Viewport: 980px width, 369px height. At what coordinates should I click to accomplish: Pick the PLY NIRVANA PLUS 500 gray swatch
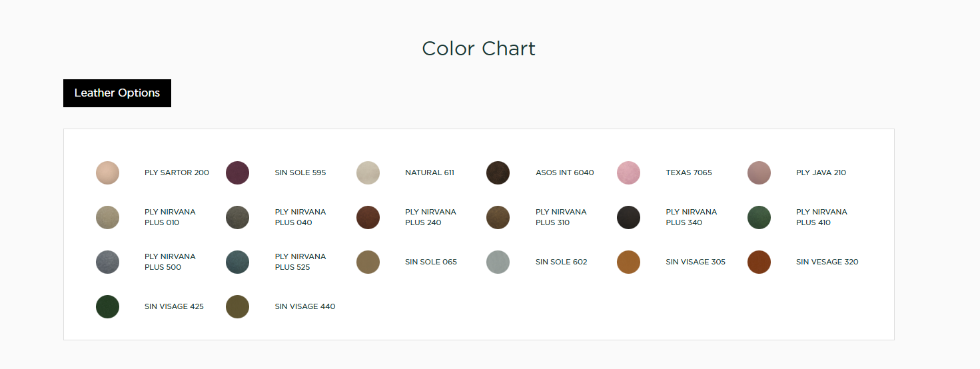pos(107,262)
